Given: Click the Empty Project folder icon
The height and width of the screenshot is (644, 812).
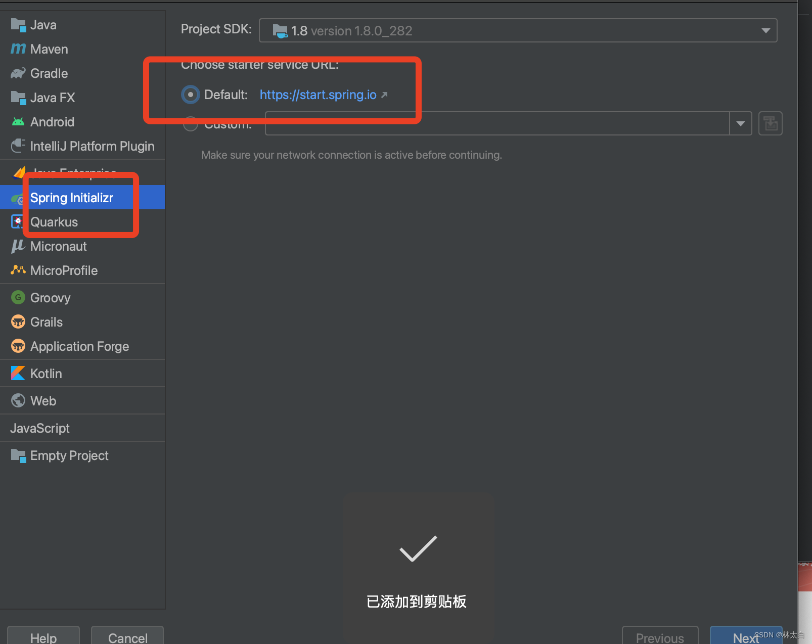Looking at the screenshot, I should coord(18,455).
